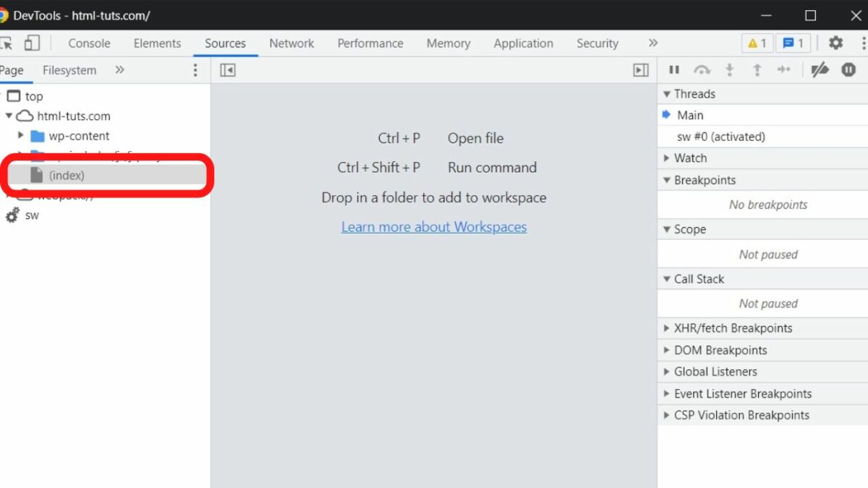This screenshot has width=868, height=488.
Task: Switch to the Network tab
Action: (x=292, y=43)
